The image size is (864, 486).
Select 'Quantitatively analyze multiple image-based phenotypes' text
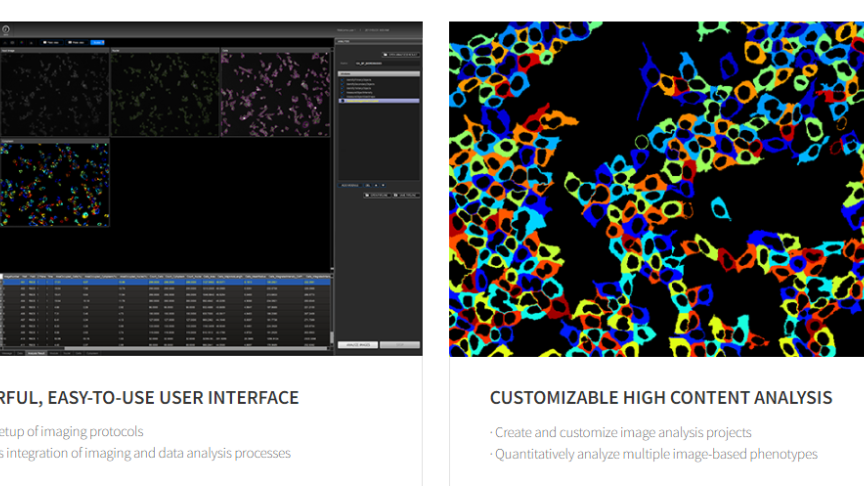pyautogui.click(x=654, y=455)
